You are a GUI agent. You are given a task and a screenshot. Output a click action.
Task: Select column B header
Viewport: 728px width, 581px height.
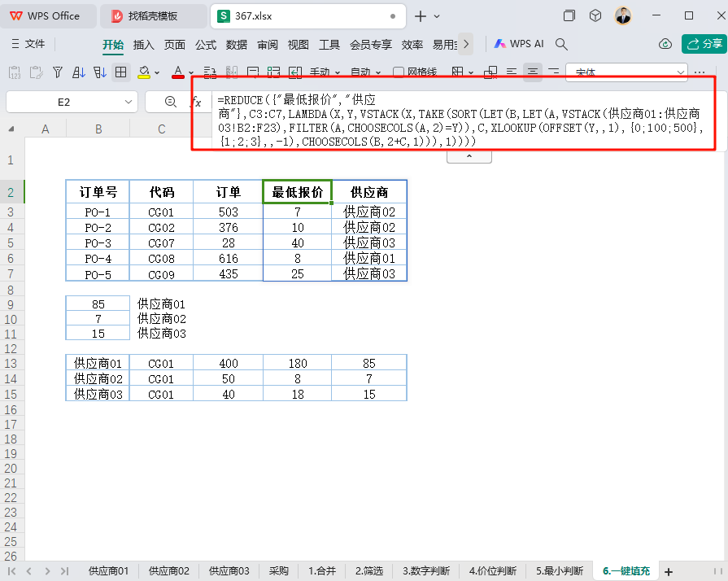point(98,129)
